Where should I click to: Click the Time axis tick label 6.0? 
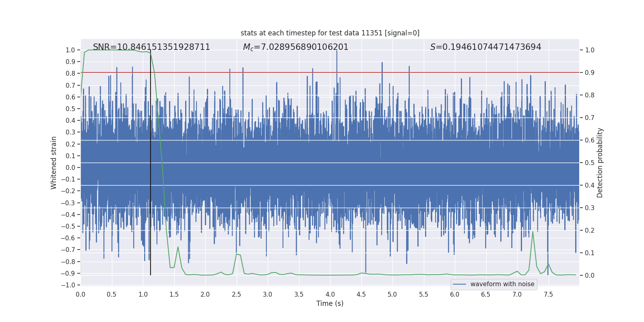point(455,294)
